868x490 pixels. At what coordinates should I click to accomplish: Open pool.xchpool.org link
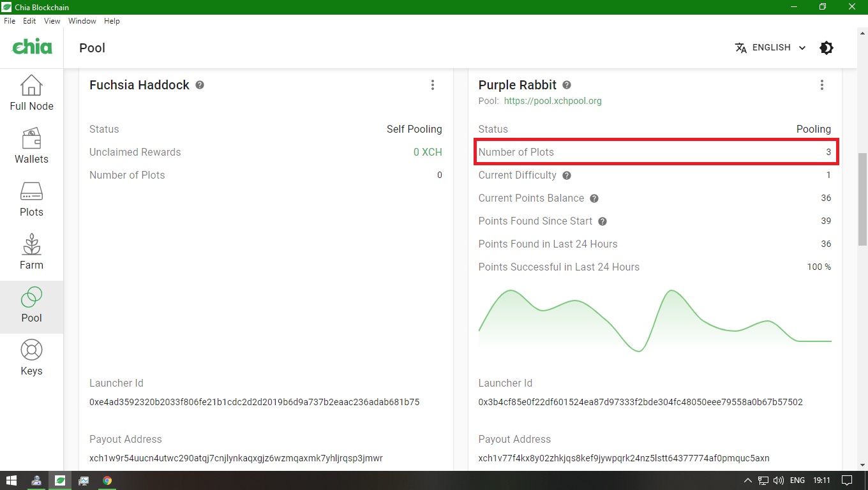coord(553,101)
